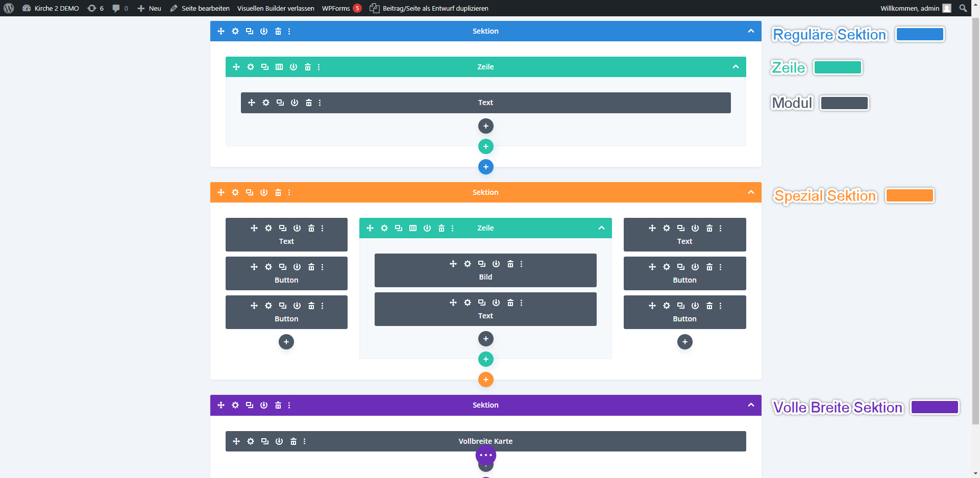This screenshot has height=478, width=980.
Task: Open settings gear of blue Sektion
Action: (x=235, y=31)
